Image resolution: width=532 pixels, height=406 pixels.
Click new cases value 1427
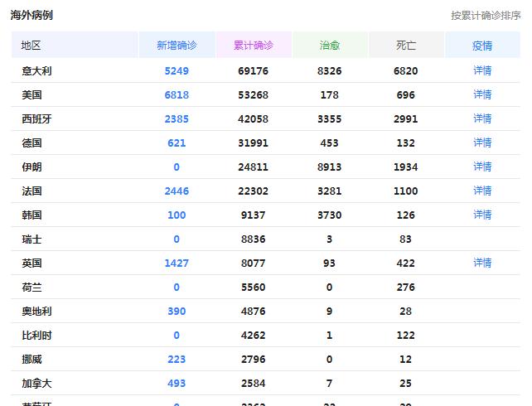pos(177,263)
